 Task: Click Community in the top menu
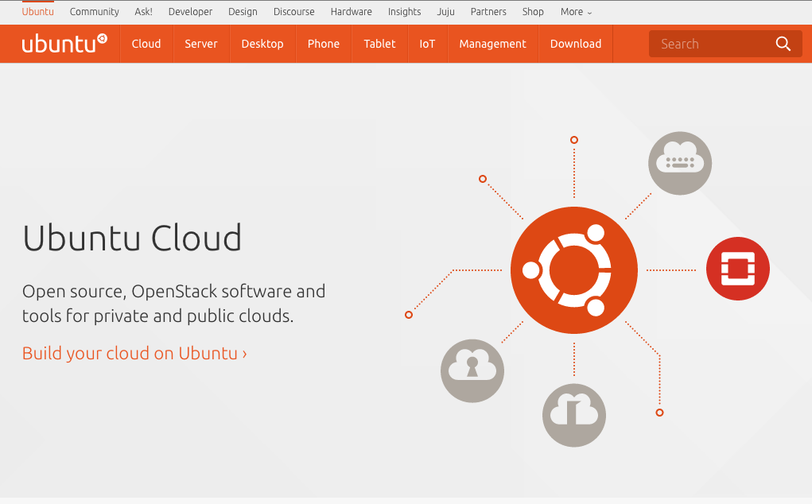[94, 12]
